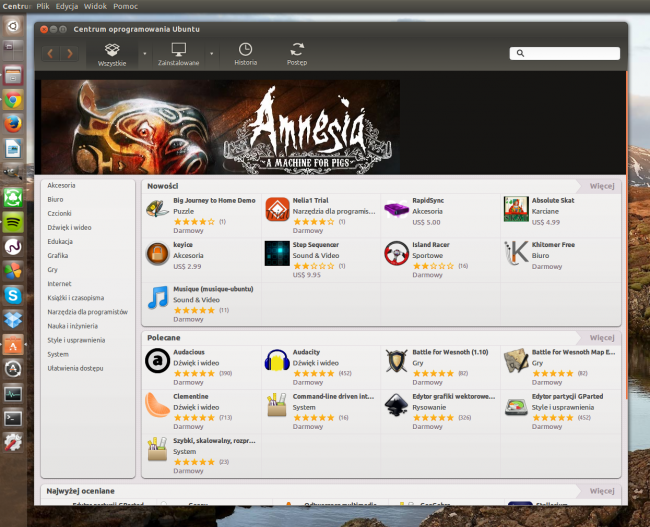Click the Audacity app title

tap(306, 352)
